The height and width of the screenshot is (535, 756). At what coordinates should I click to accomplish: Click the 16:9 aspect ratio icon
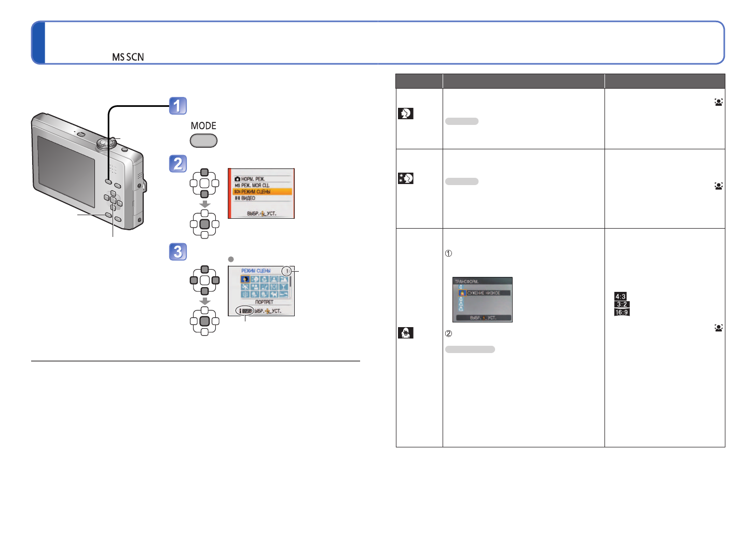[x=622, y=312]
